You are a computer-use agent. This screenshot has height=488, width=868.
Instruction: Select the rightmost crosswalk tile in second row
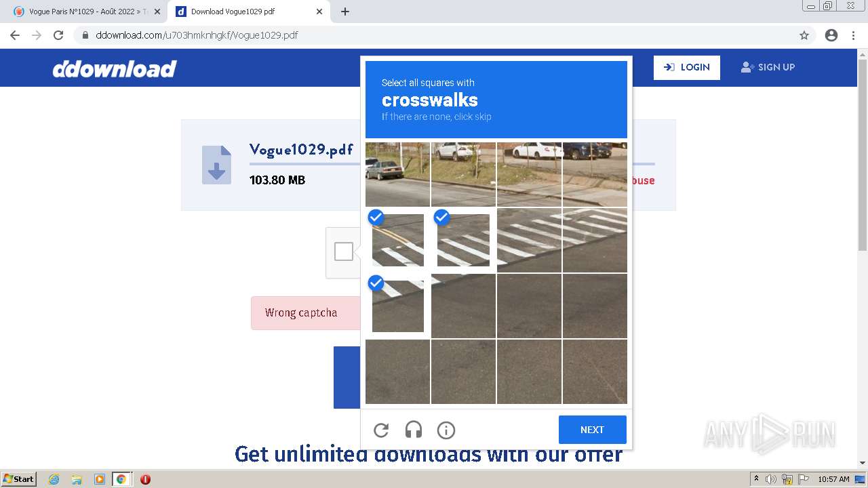[x=595, y=241]
